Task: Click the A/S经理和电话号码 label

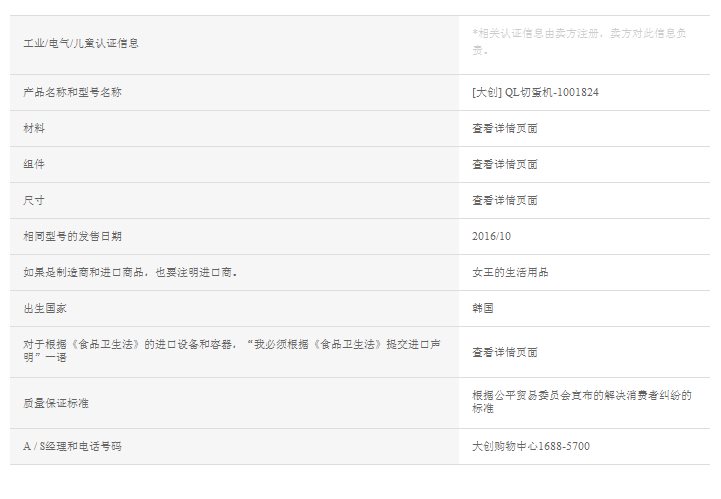Action: point(78,446)
